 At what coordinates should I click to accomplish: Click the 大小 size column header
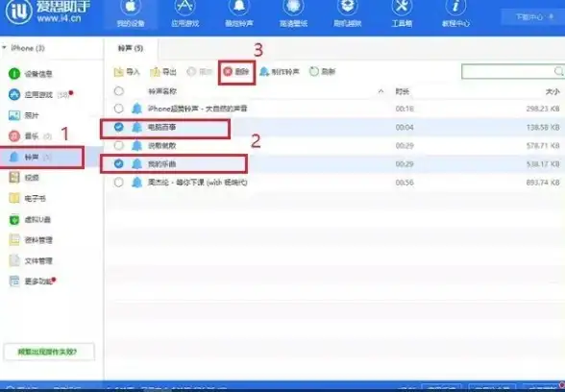tap(553, 91)
